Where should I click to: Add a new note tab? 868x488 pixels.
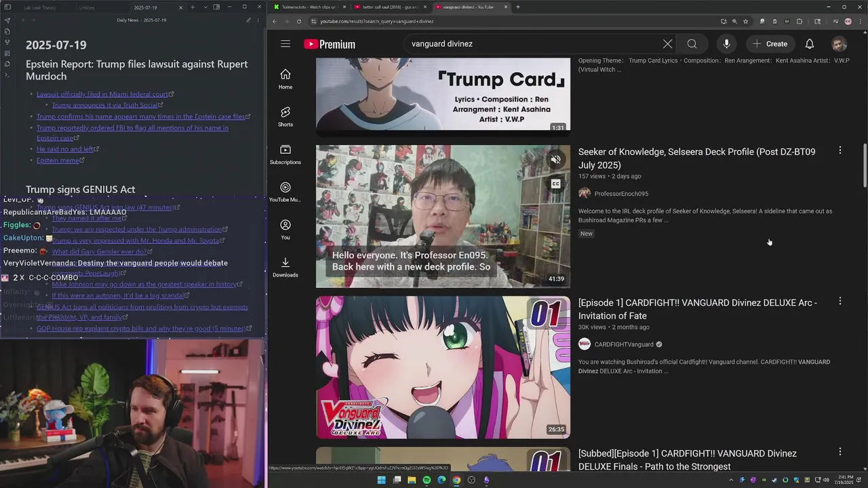[x=193, y=7]
